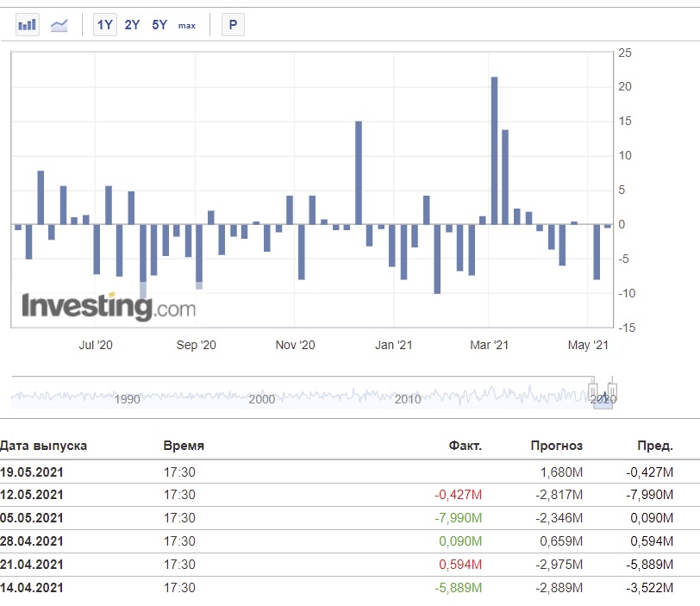Click the P button in chart toolbar

233,24
